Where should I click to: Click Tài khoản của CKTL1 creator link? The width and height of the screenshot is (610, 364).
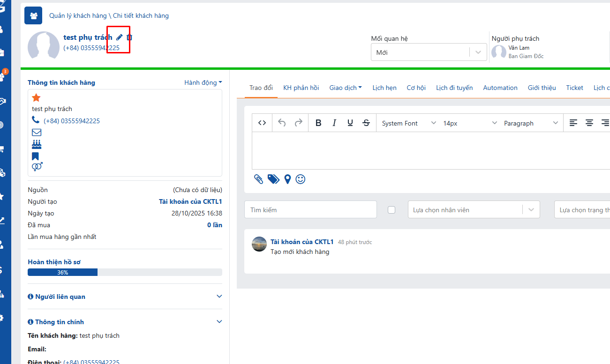point(190,201)
